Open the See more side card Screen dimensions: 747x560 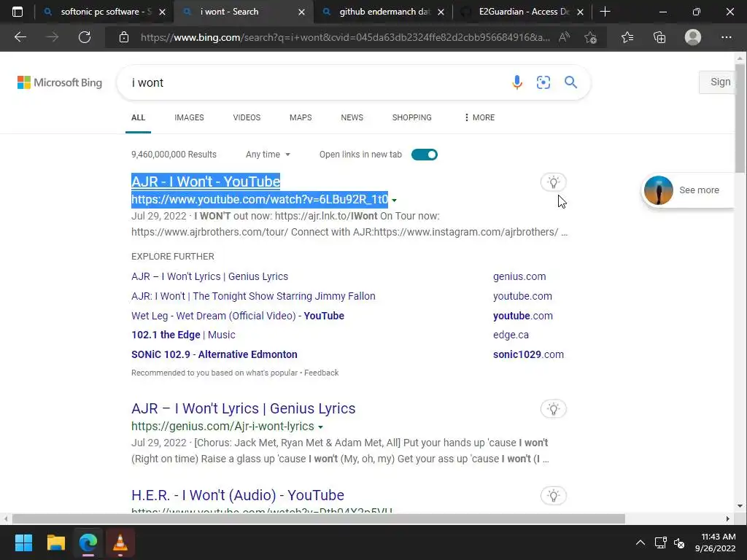point(689,190)
